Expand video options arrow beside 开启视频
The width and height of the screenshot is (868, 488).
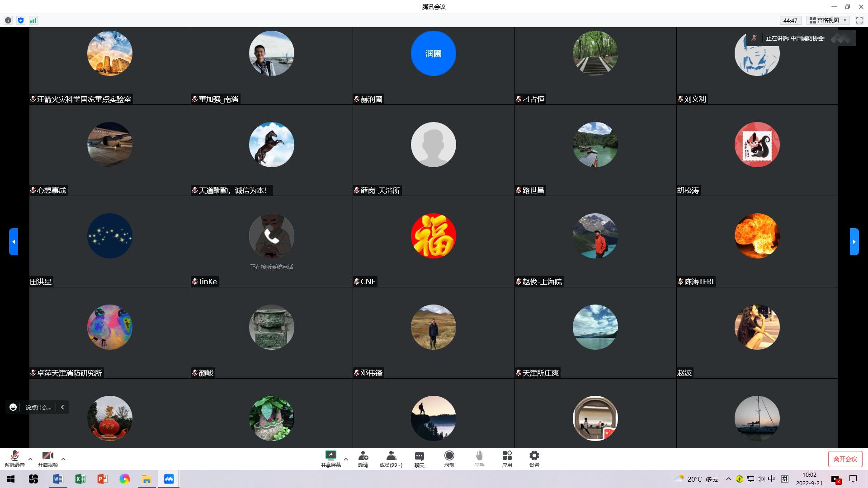click(63, 459)
